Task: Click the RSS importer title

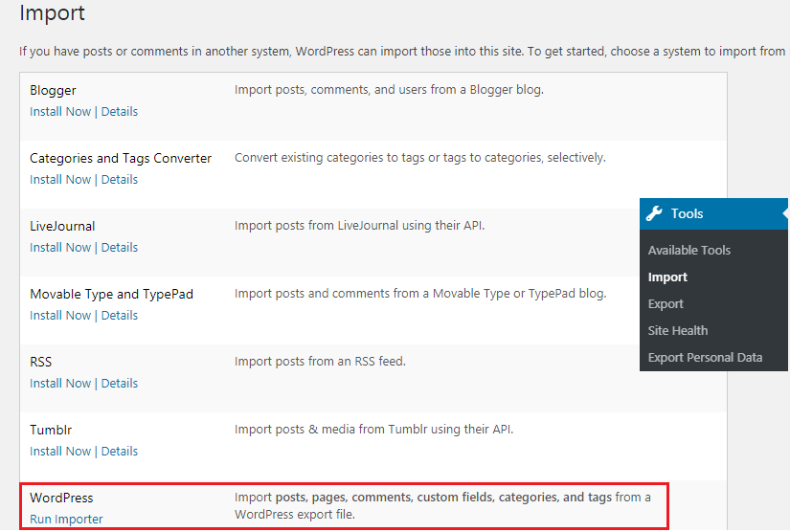Action: tap(41, 363)
